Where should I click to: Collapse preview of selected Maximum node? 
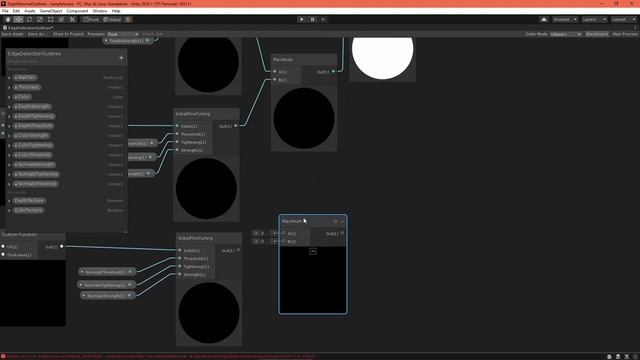[x=313, y=251]
